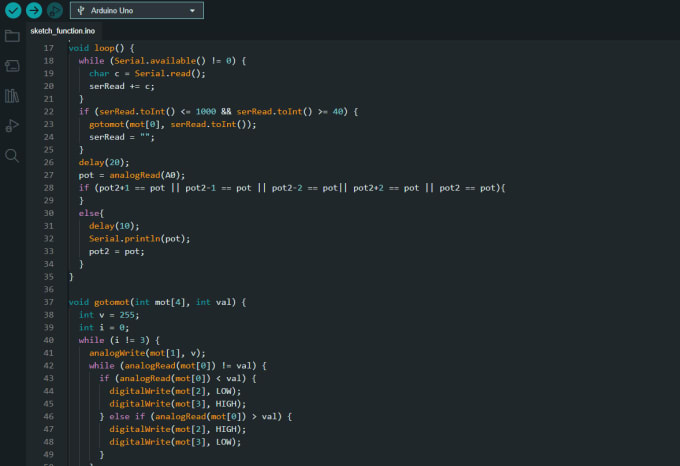Image resolution: width=680 pixels, height=466 pixels.
Task: Click 'int v = 255;' declaration
Action: pyautogui.click(x=109, y=315)
